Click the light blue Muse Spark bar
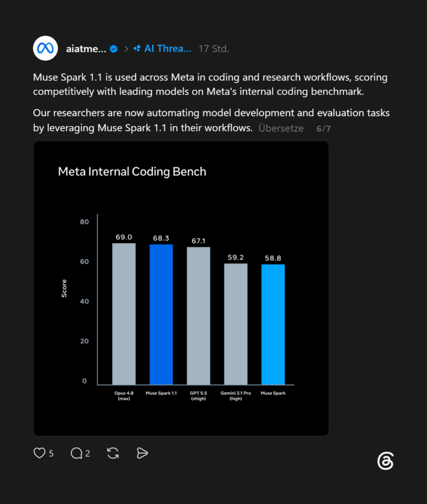 click(273, 324)
